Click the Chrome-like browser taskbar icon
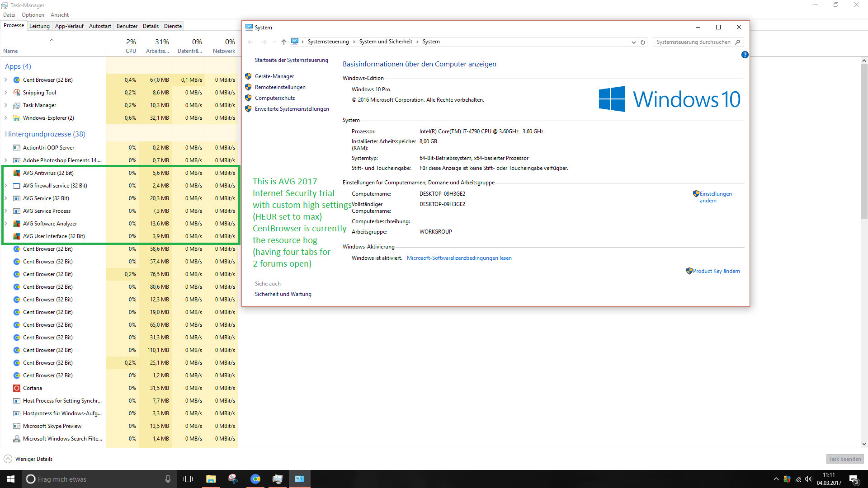 point(255,479)
